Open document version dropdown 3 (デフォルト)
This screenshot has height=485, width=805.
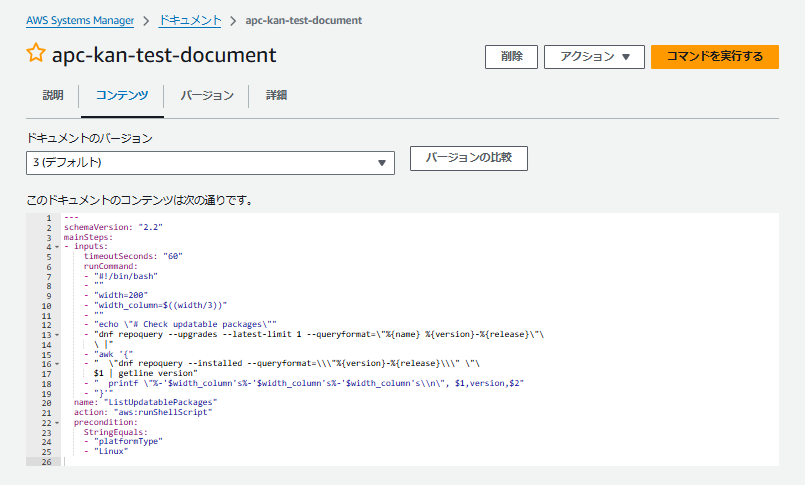pyautogui.click(x=210, y=163)
